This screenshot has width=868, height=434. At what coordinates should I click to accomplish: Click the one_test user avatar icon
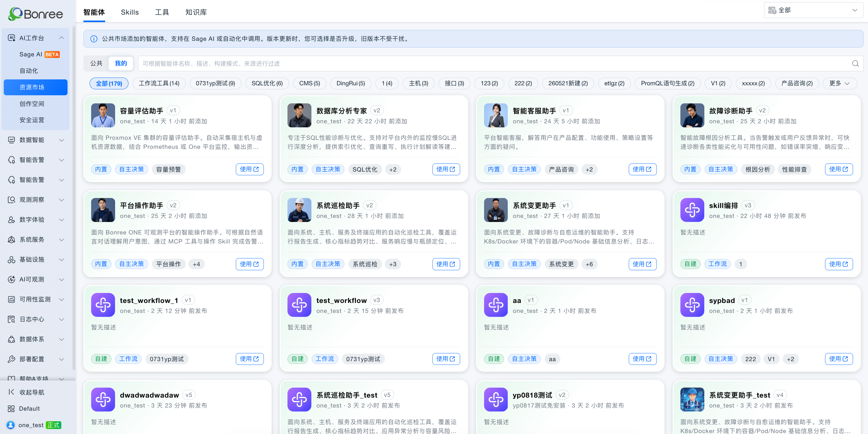click(11, 425)
